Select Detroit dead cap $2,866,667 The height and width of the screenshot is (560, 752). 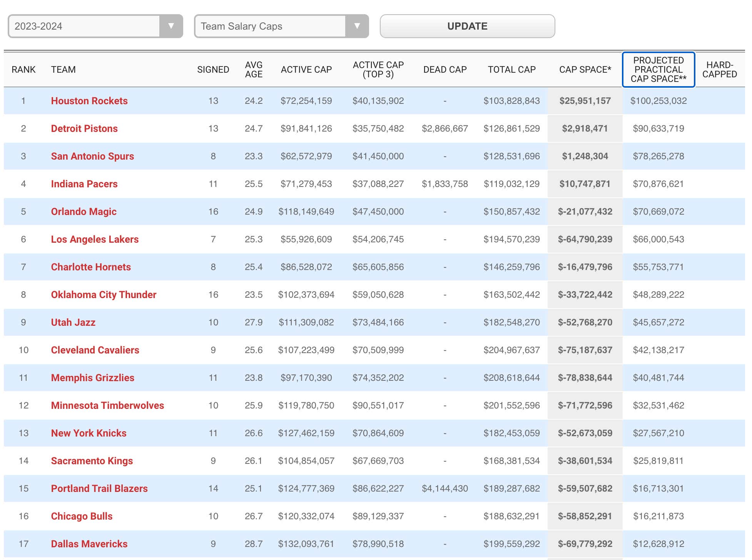(445, 128)
